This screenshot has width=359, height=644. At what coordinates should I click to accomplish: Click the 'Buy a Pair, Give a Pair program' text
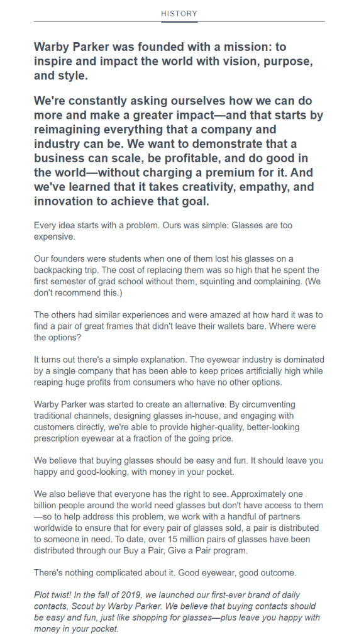pyautogui.click(x=185, y=551)
